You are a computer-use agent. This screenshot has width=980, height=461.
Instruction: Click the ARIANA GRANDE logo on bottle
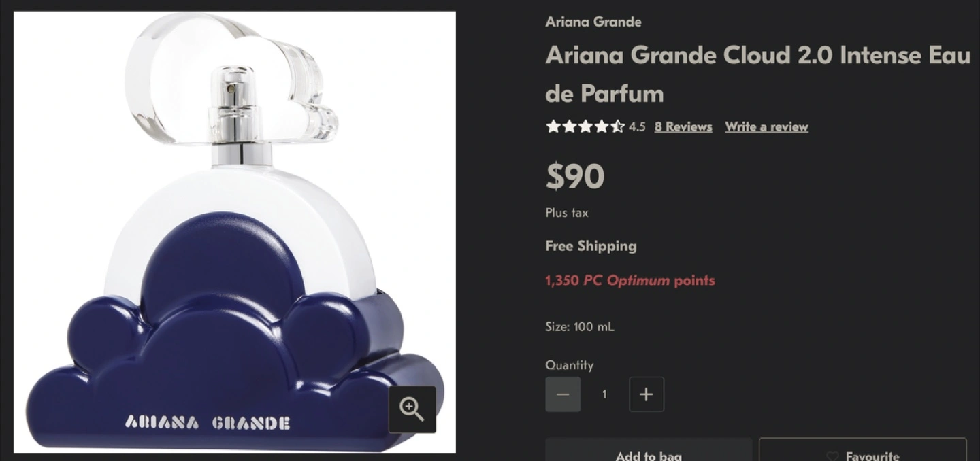click(208, 423)
